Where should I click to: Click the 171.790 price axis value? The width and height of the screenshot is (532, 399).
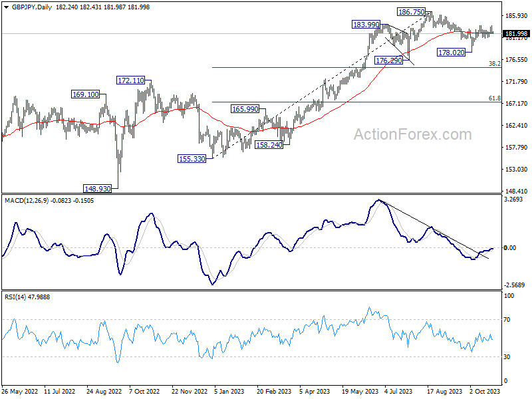pyautogui.click(x=517, y=81)
